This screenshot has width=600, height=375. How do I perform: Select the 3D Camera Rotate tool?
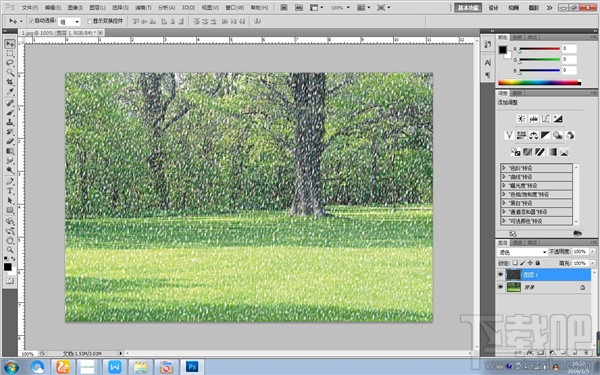[10, 231]
